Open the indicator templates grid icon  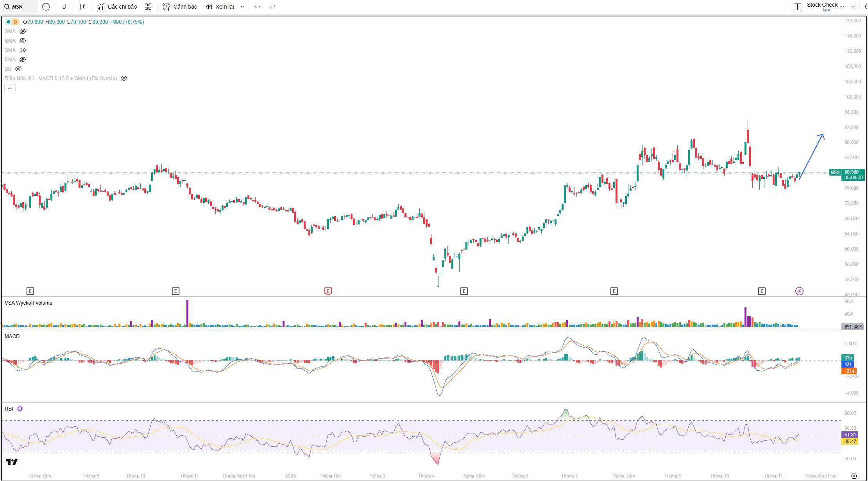(148, 7)
